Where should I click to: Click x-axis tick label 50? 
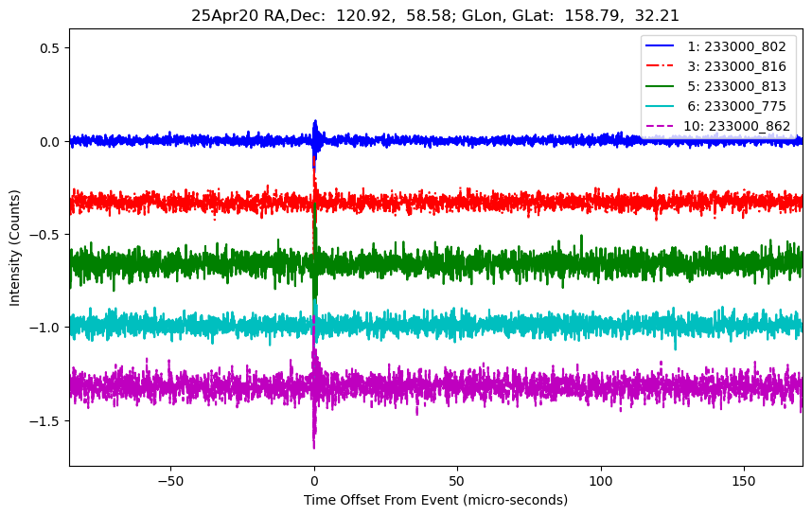coord(457,481)
